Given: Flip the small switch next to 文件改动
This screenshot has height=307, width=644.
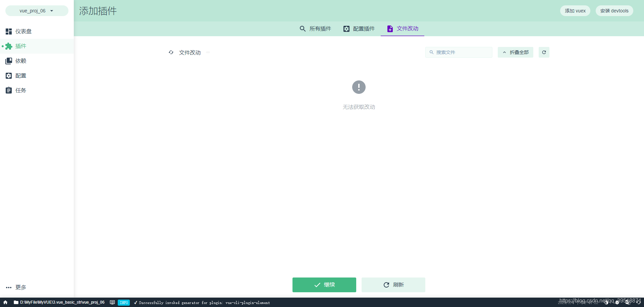Looking at the screenshot, I should (208, 52).
